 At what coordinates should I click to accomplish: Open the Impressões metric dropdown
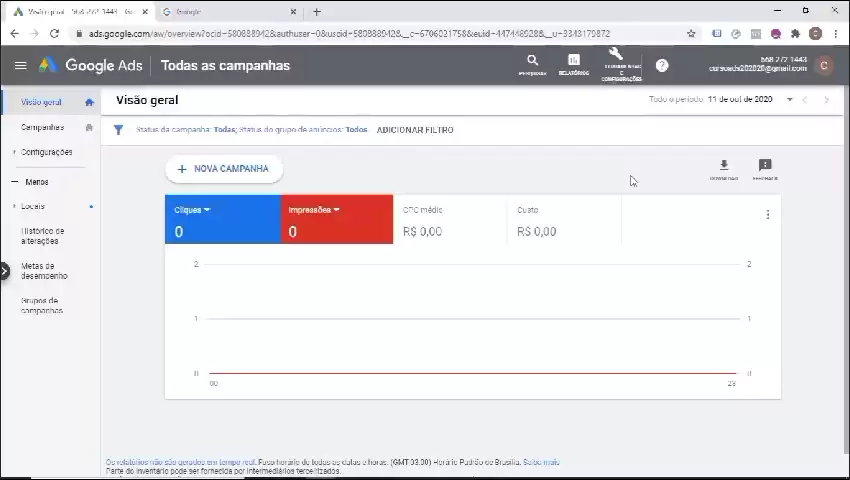[336, 210]
